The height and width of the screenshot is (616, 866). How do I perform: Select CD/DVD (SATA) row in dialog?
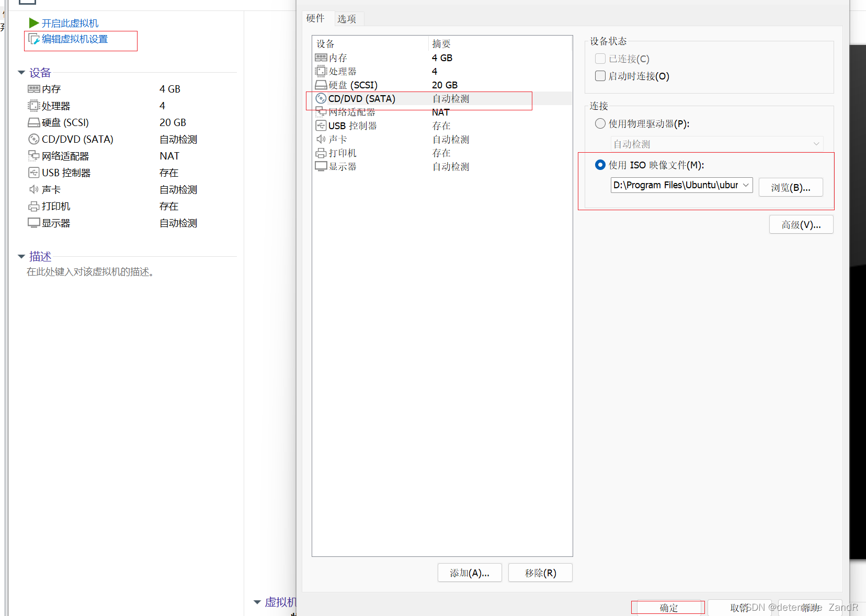click(442, 98)
